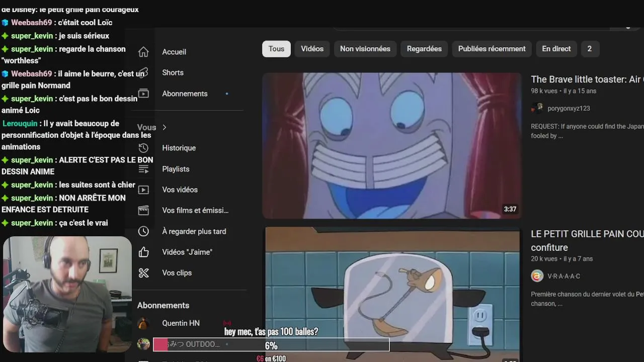Expand the Vous section chevron
Viewport: 644px width, 362px height.
(x=164, y=127)
